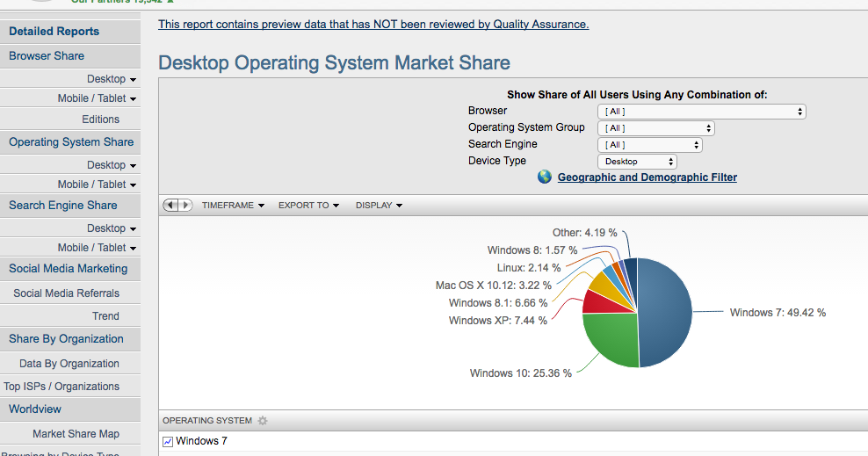Image resolution: width=868 pixels, height=456 pixels.
Task: Click the Windows 8.1: 6.66 % label
Action: 498,303
